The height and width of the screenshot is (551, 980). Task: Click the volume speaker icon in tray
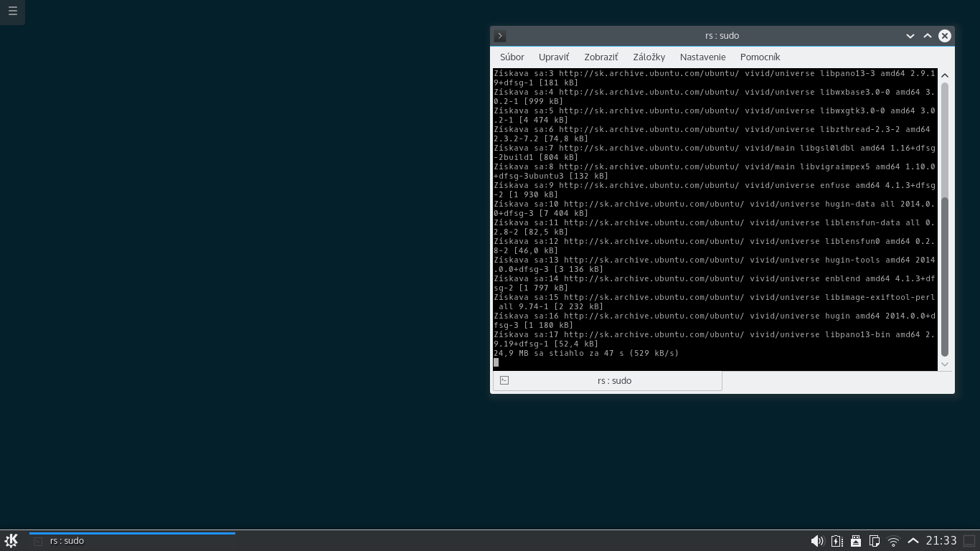[816, 541]
